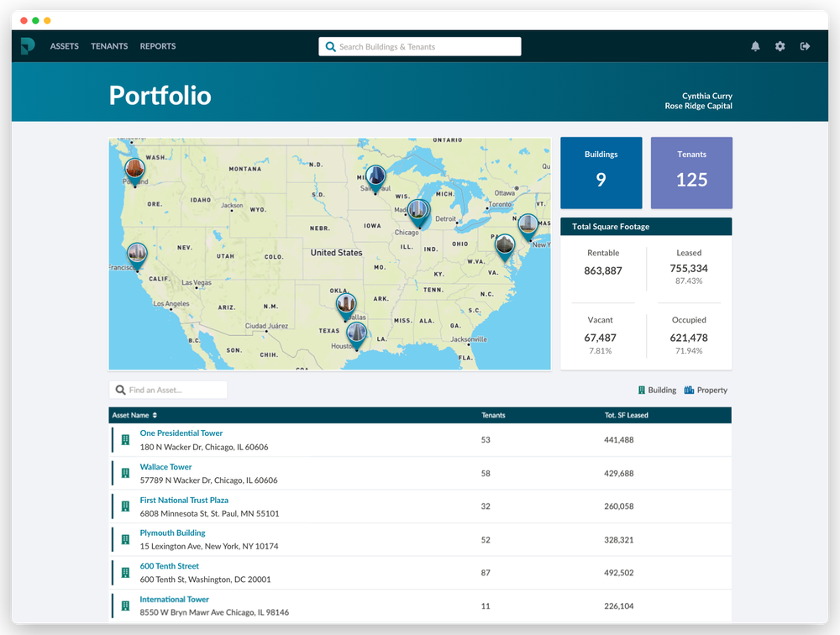Open settings gear icon
Image resolution: width=840 pixels, height=635 pixels.
[x=780, y=46]
